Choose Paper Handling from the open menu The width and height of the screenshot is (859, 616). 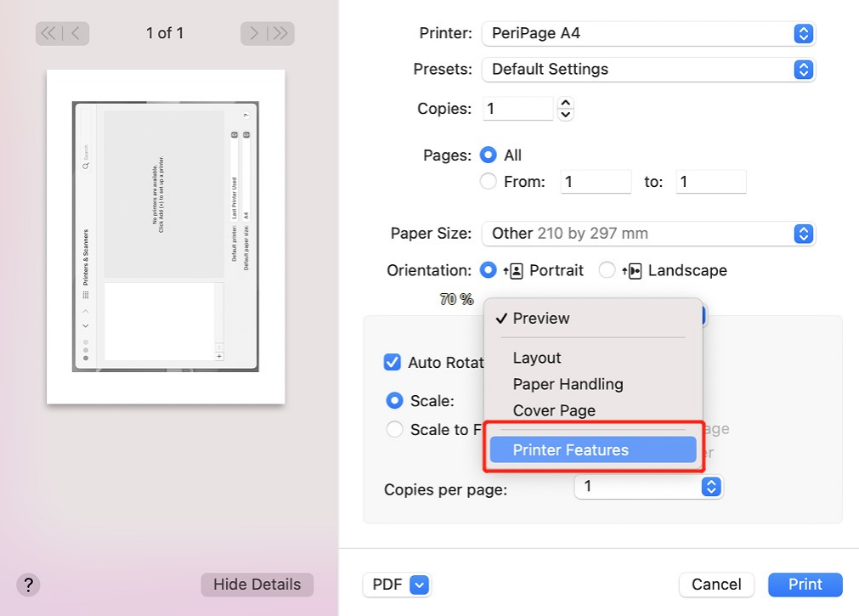(x=568, y=384)
